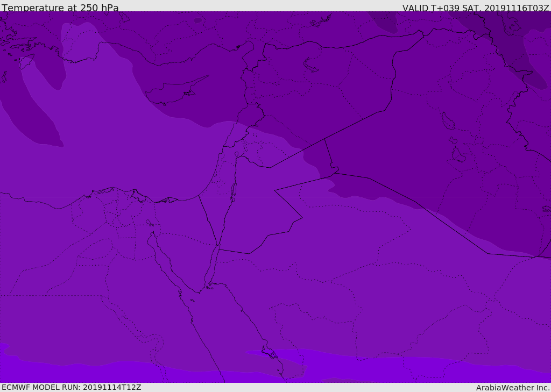Click Lake Assad in northern Syria

pos(311,65)
